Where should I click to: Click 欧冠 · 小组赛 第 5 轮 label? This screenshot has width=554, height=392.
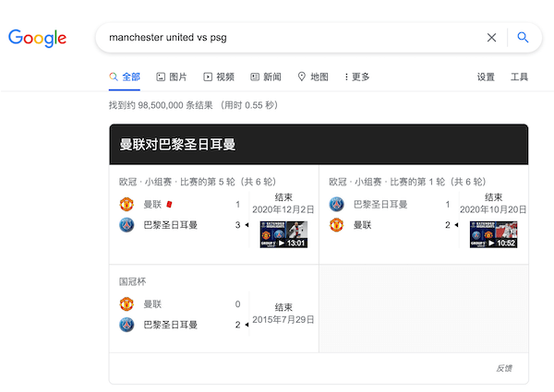198,182
